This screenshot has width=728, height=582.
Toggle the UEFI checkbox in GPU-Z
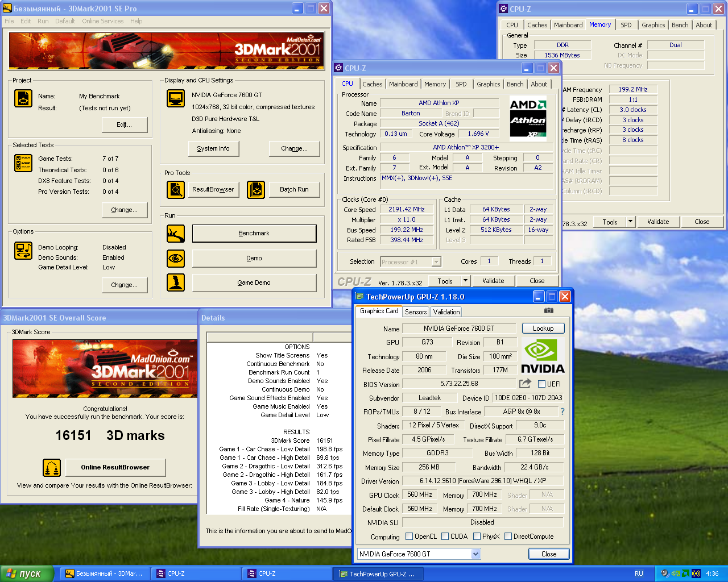coord(542,384)
